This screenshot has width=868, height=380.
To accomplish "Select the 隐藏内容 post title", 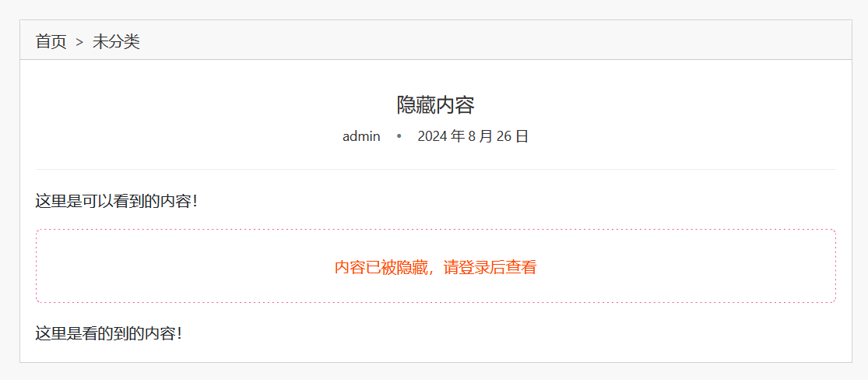I will 435,105.
